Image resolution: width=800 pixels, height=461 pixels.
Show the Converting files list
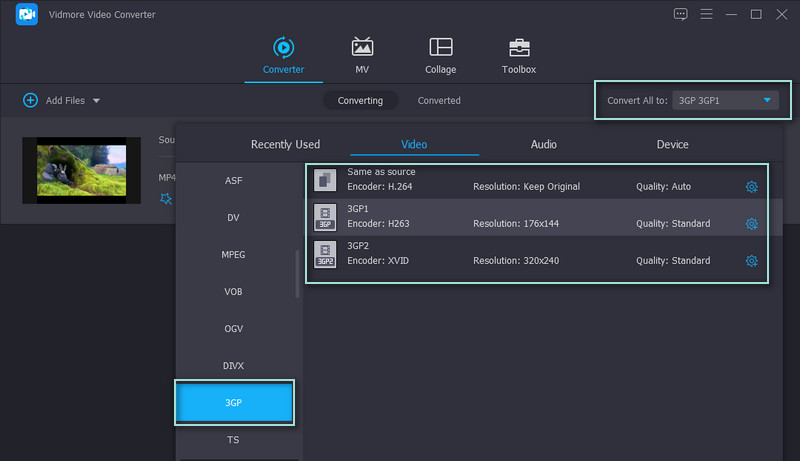click(x=360, y=101)
